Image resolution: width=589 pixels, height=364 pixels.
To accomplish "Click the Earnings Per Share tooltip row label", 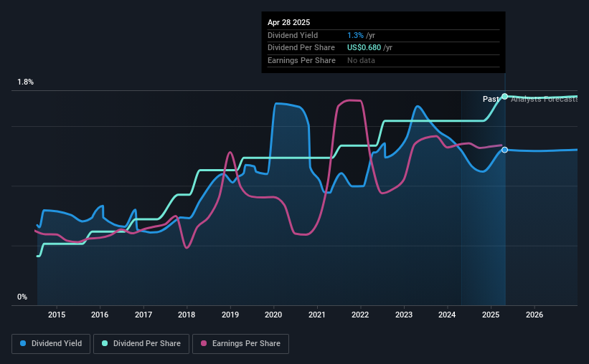I will (x=301, y=60).
